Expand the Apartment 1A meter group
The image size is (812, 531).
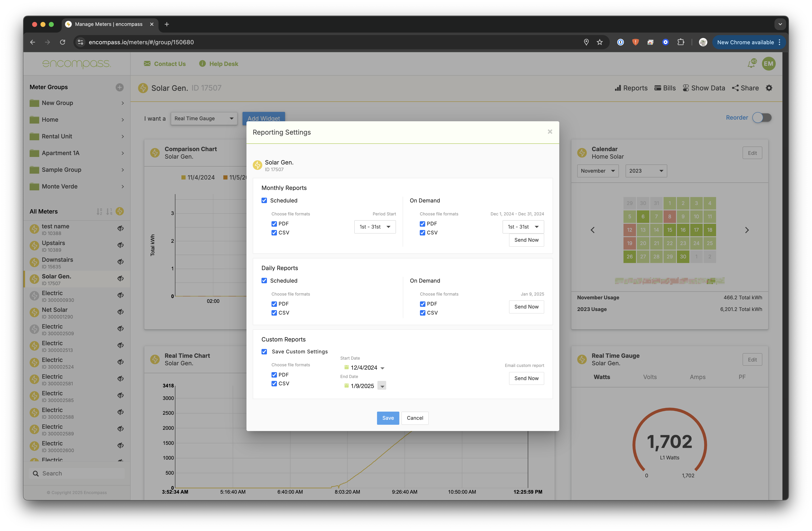(122, 153)
